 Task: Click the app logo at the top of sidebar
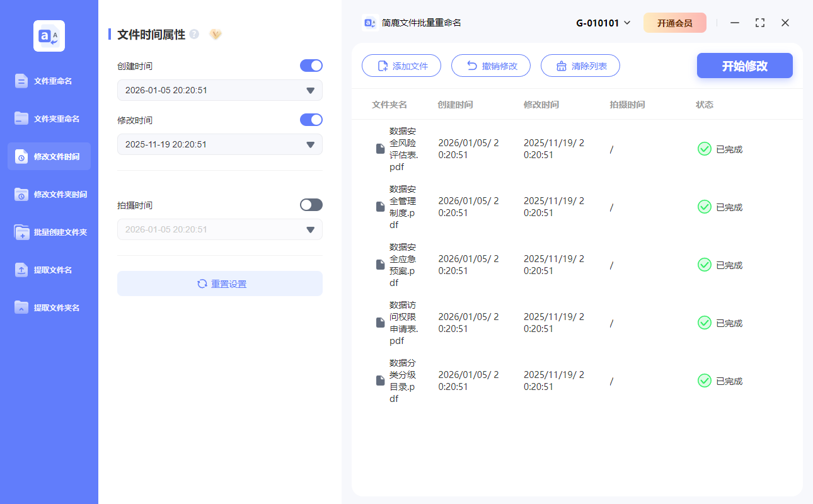pyautogui.click(x=49, y=35)
